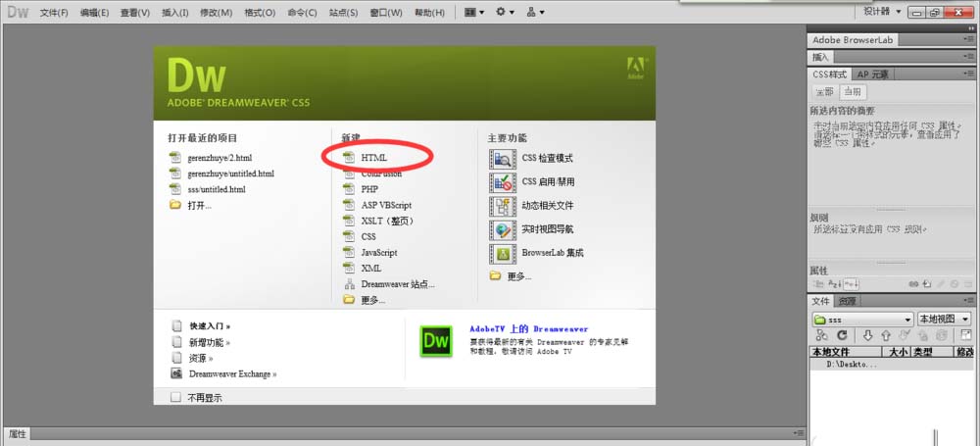980x446 pixels.
Task: Click the BrowserLab 集成 feature icon
Action: (503, 253)
